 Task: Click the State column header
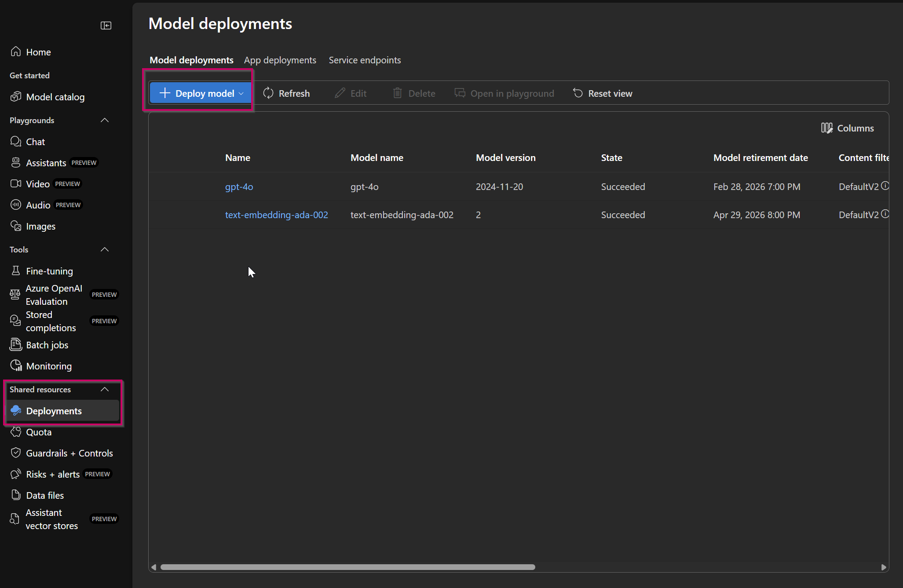(611, 157)
